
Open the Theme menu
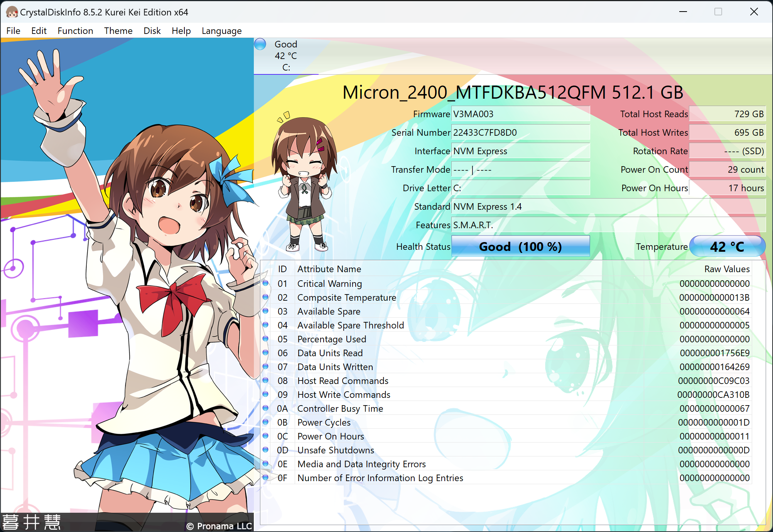pos(118,31)
